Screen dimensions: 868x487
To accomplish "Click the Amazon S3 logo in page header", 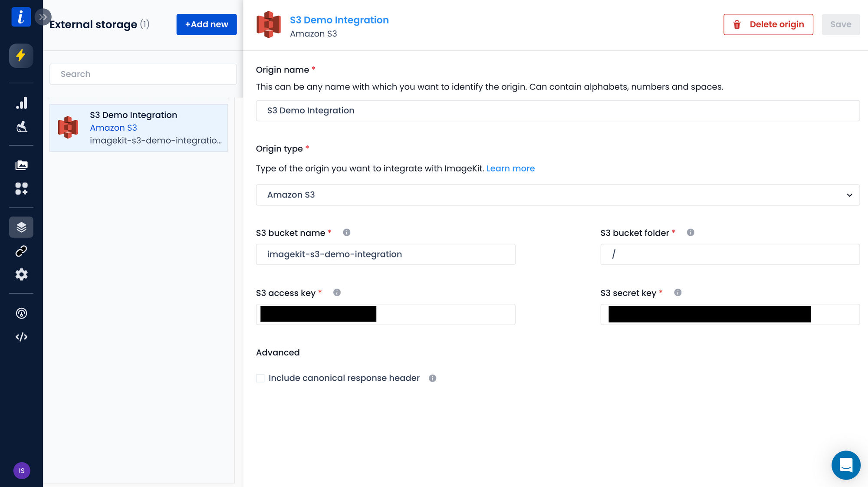I will pyautogui.click(x=269, y=25).
